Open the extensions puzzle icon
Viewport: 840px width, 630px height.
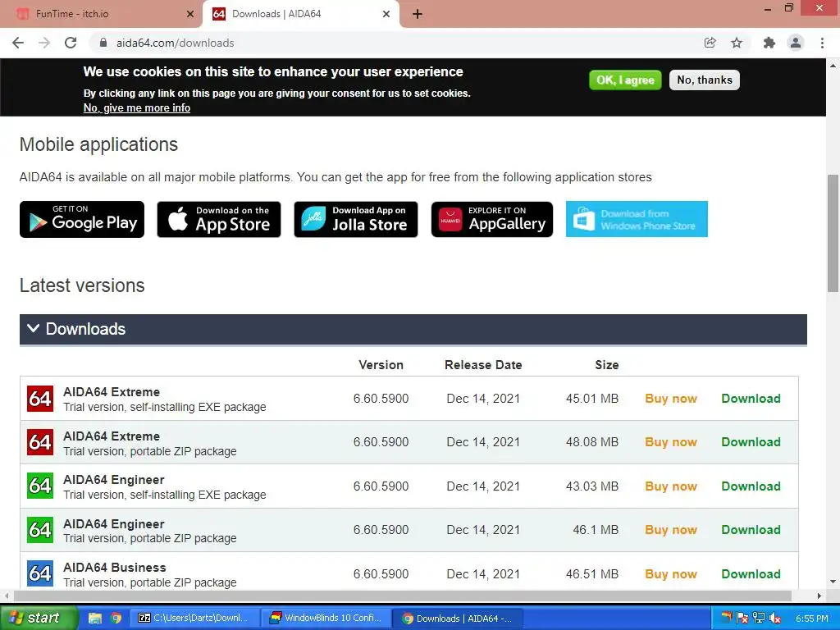pos(769,43)
